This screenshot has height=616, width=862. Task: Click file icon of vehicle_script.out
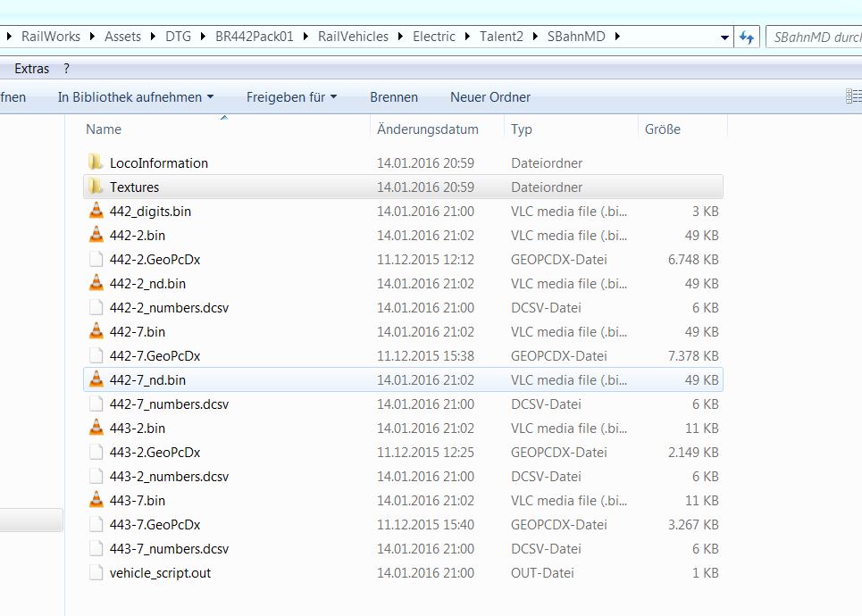point(96,572)
